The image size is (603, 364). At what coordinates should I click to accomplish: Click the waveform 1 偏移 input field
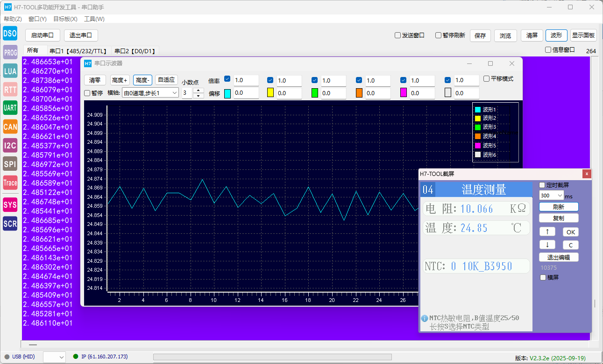pos(246,93)
